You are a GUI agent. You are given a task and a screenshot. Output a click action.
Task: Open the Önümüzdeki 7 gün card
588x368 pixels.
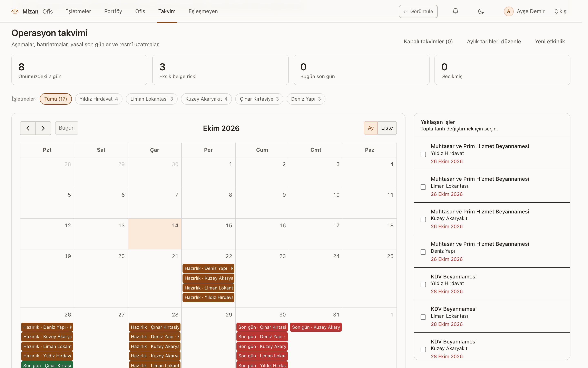click(79, 70)
